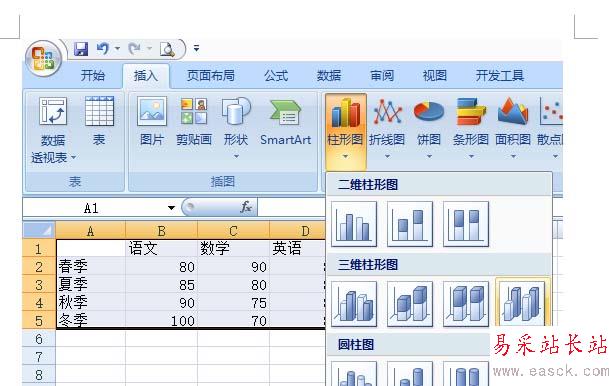Save the workbook with the floppy icon
Viewport: 610px width, 386px height.
(81, 49)
